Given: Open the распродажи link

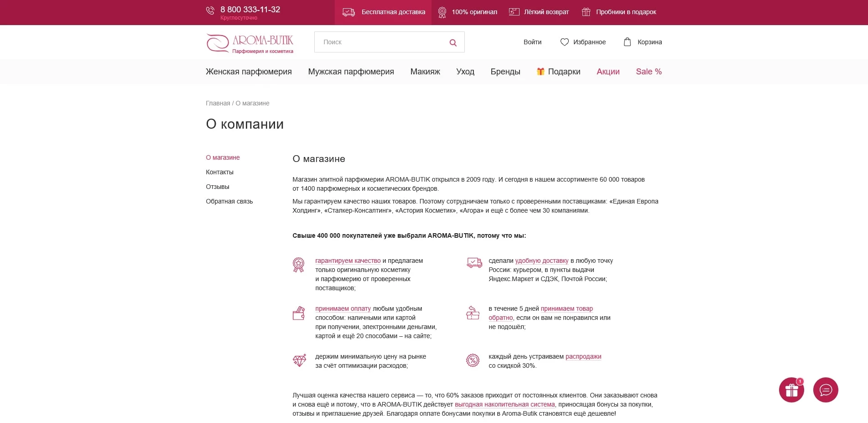Looking at the screenshot, I should click(x=583, y=356).
